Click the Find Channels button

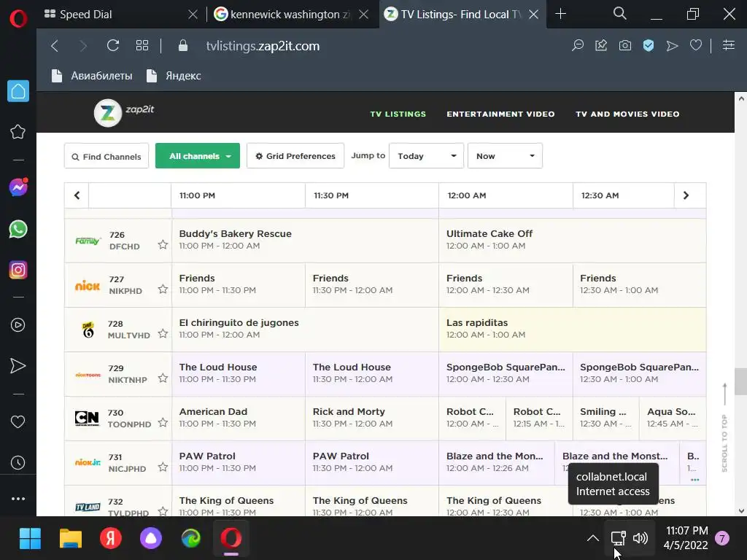(107, 156)
